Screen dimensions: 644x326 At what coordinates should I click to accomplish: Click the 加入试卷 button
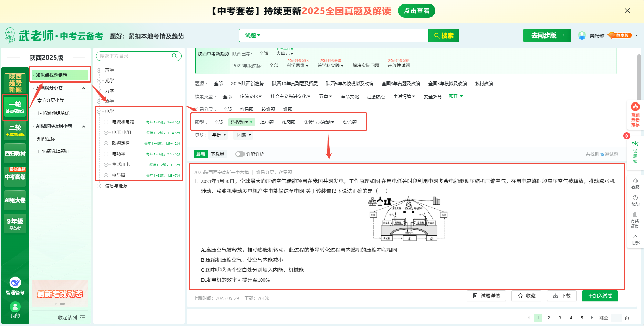pyautogui.click(x=600, y=296)
